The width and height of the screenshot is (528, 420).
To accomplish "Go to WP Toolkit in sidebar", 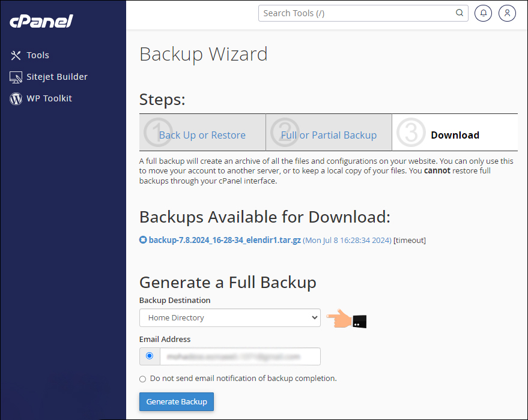I will pos(49,98).
